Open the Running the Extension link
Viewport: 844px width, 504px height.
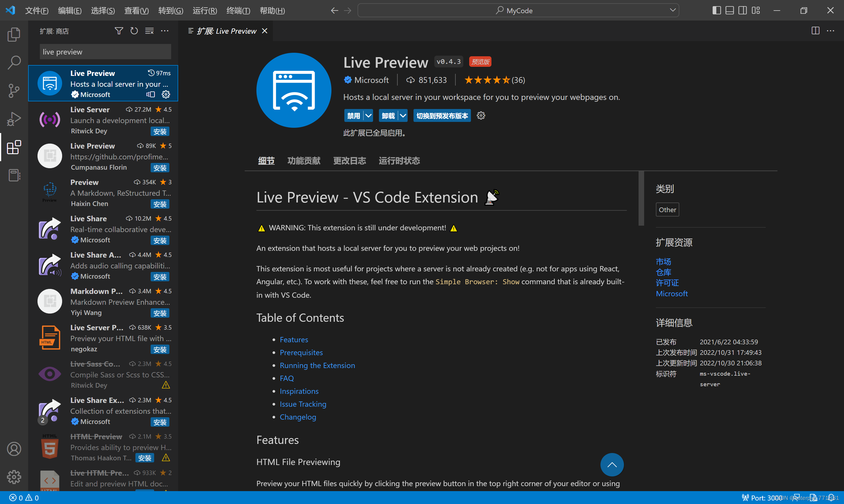(x=317, y=365)
